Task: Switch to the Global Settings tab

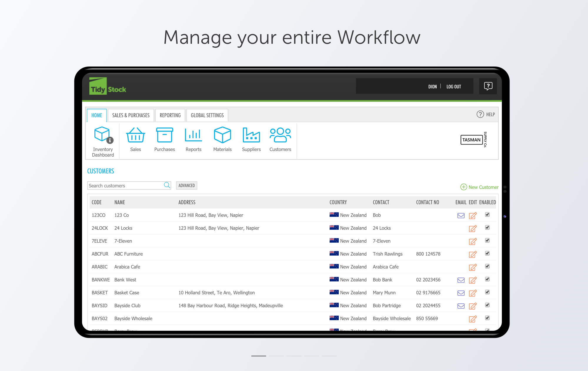Action: tap(207, 115)
